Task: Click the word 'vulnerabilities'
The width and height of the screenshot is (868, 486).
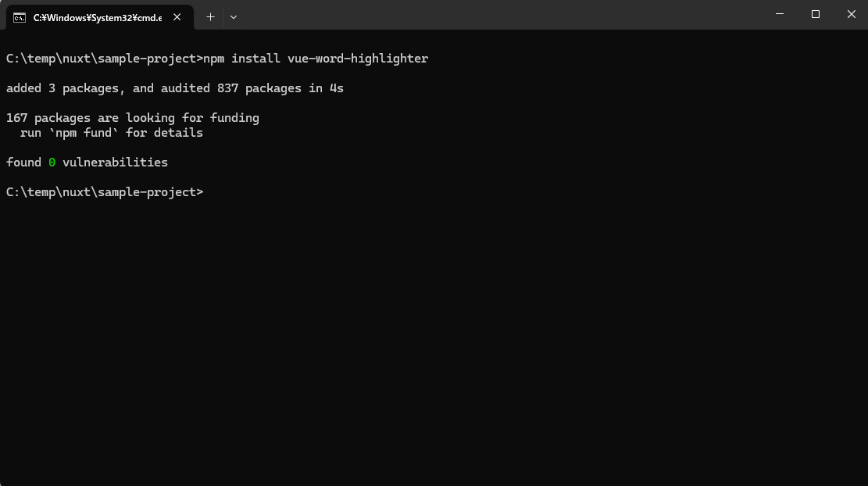Action: point(115,163)
